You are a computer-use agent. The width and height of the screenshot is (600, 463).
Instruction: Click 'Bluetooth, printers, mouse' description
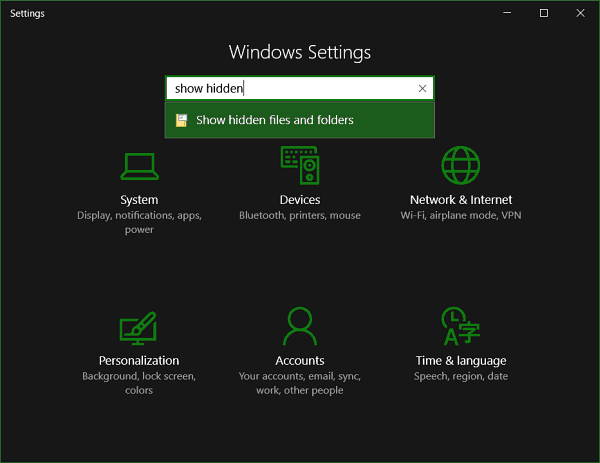(x=300, y=215)
